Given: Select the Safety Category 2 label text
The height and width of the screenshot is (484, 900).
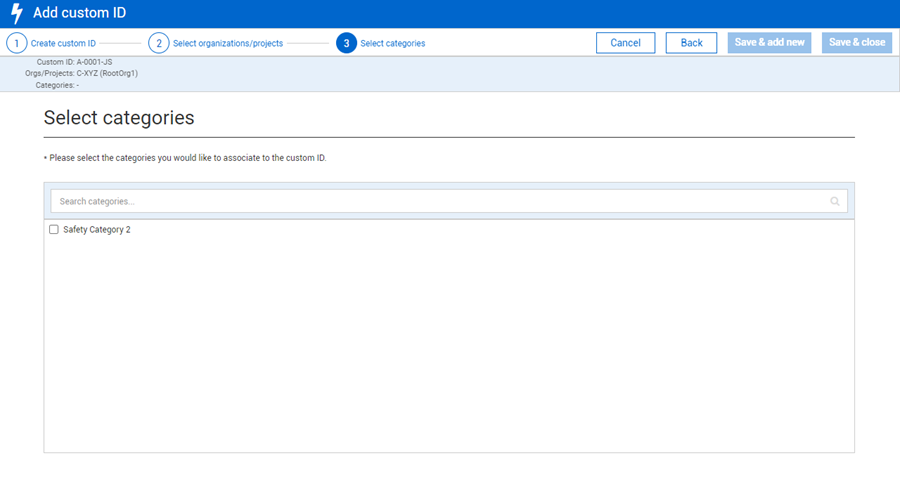Looking at the screenshot, I should coord(97,230).
